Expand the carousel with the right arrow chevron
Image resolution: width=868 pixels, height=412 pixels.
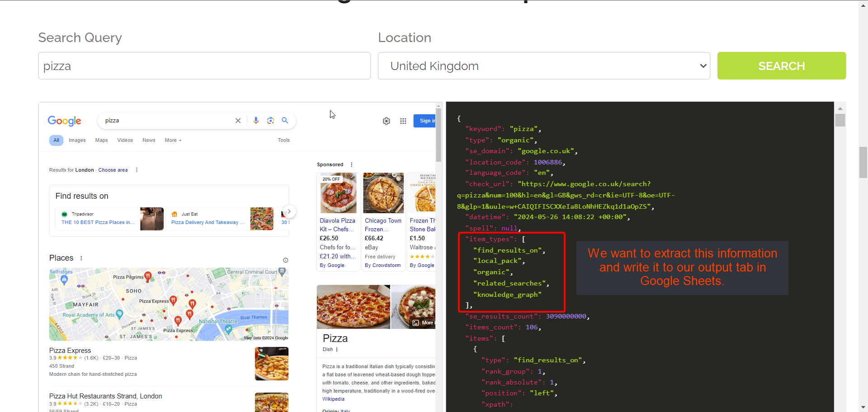click(x=288, y=211)
